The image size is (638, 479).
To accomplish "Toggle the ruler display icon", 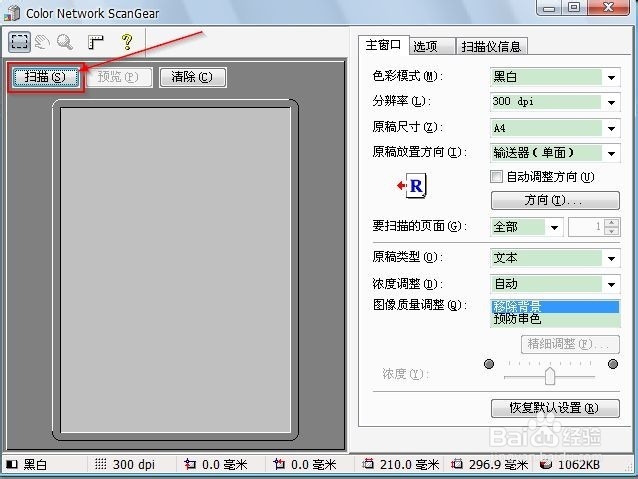I will pyautogui.click(x=96, y=42).
